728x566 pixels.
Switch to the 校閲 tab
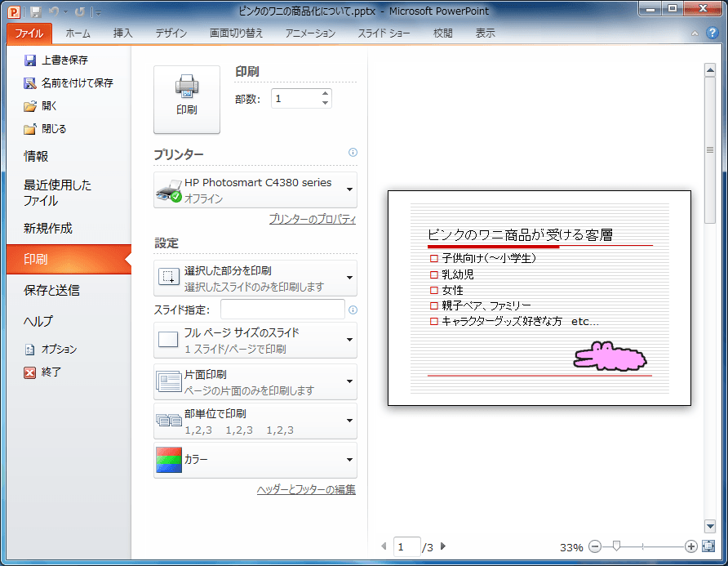pos(443,33)
